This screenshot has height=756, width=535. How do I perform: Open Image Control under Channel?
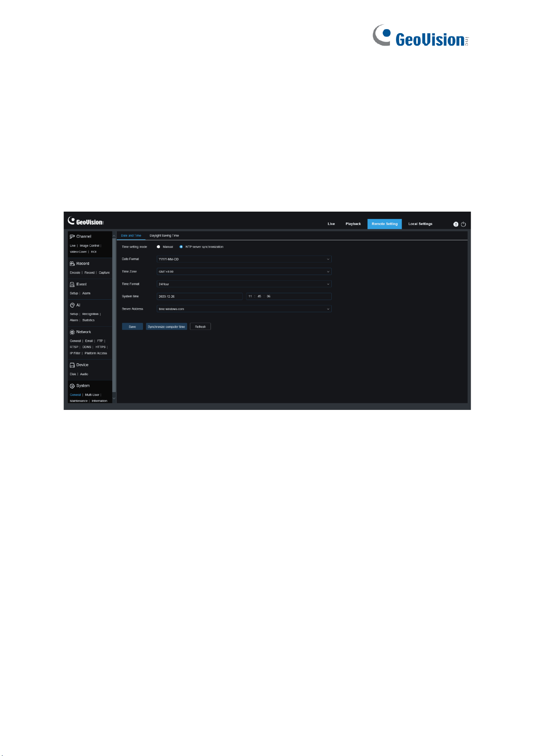click(x=89, y=246)
